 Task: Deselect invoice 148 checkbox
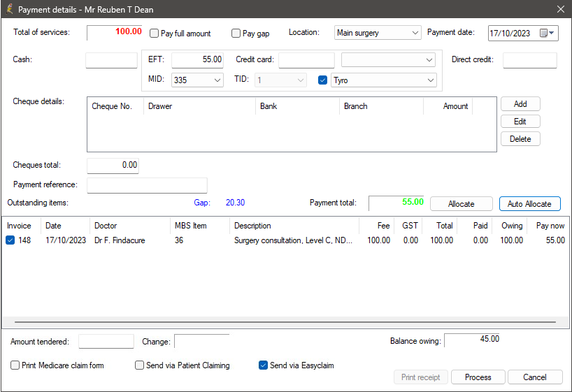10,240
